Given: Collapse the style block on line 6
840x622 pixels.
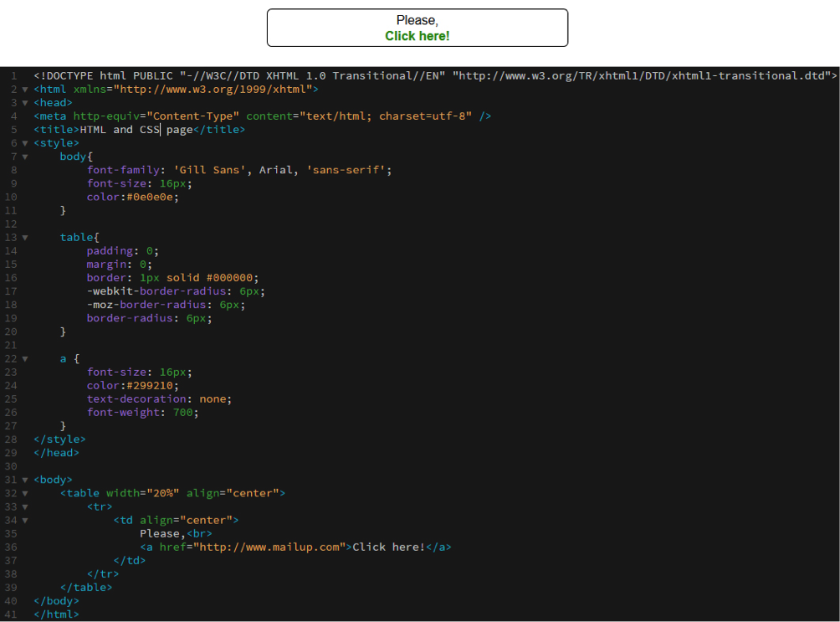Looking at the screenshot, I should point(25,143).
